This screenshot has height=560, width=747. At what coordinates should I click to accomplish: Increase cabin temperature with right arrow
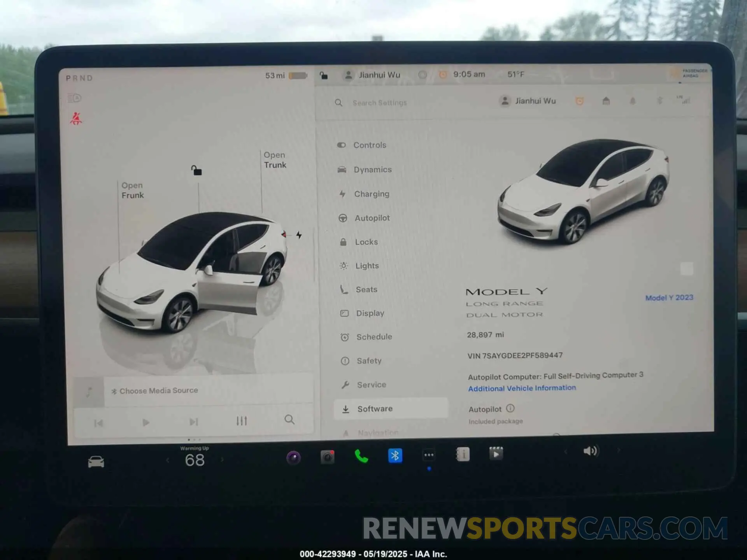click(222, 460)
